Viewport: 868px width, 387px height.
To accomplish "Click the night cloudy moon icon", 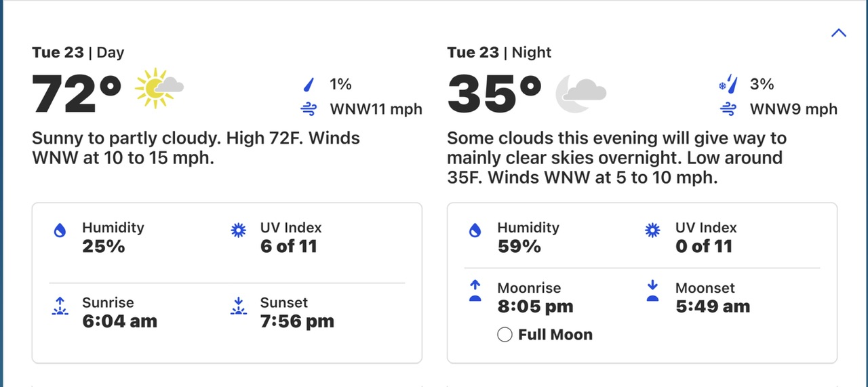I will [x=580, y=92].
